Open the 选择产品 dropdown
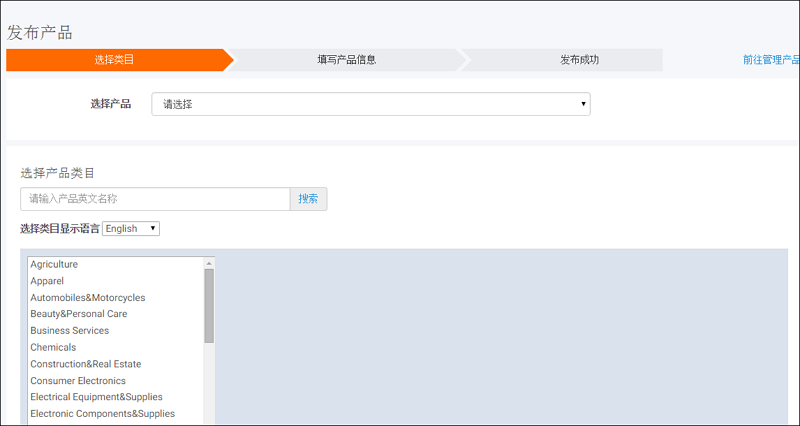 coord(370,104)
